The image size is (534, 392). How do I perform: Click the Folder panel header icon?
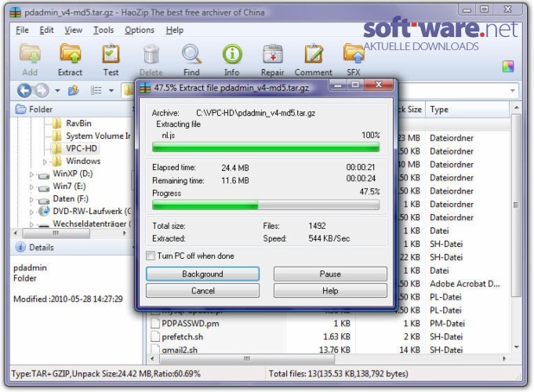pos(20,109)
